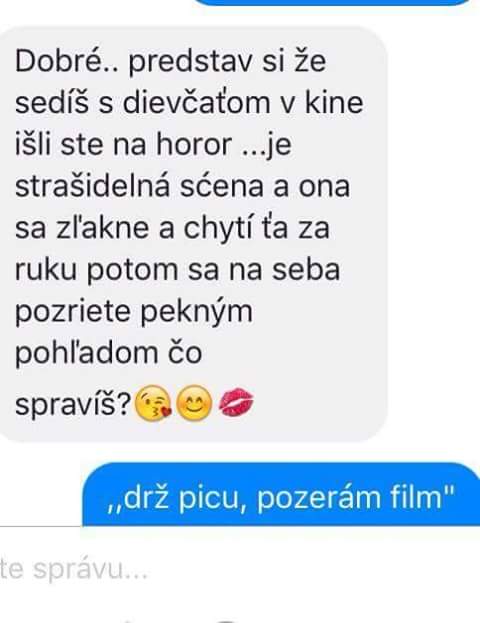The image size is (480, 623).
Task: Click the word 'strašidelná' in gray message
Action: (93, 186)
